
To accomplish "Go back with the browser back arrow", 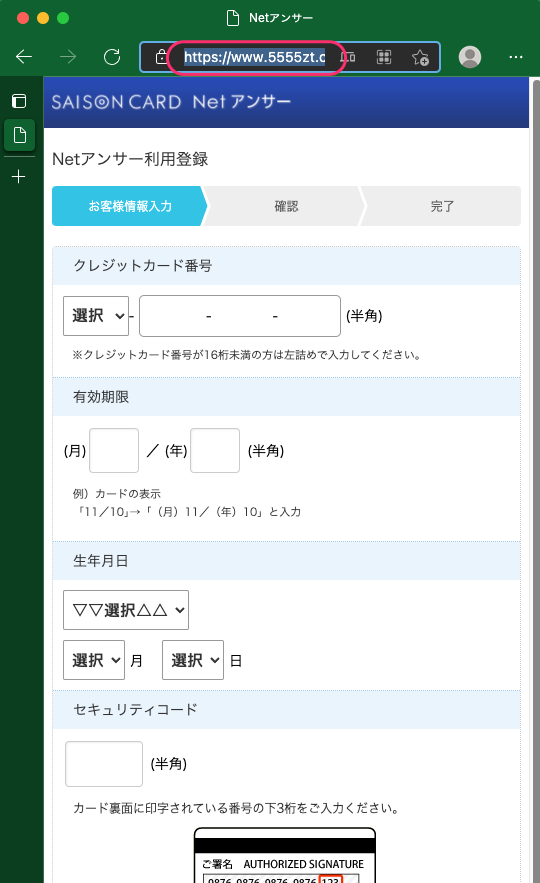I will [24, 57].
